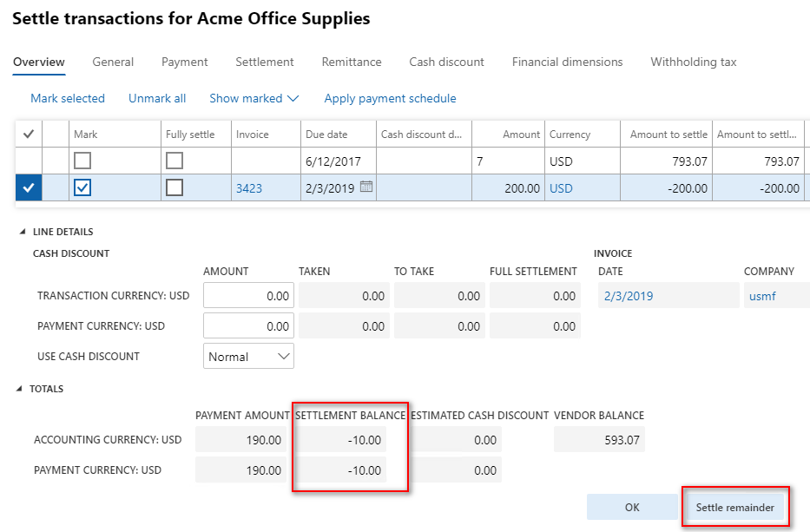Select the row marker for invoice 3423
Image resolution: width=810 pixels, height=532 pixels.
point(29,188)
